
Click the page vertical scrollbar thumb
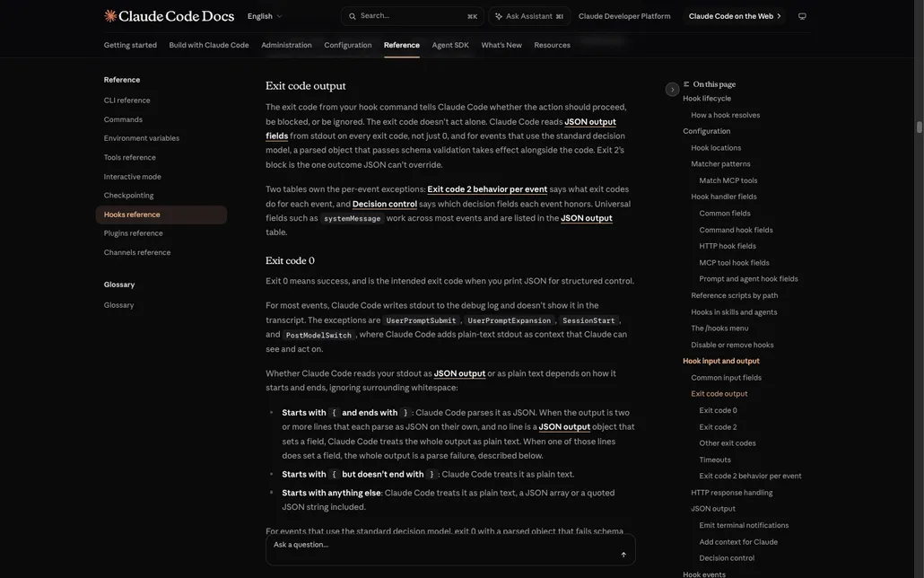click(919, 127)
